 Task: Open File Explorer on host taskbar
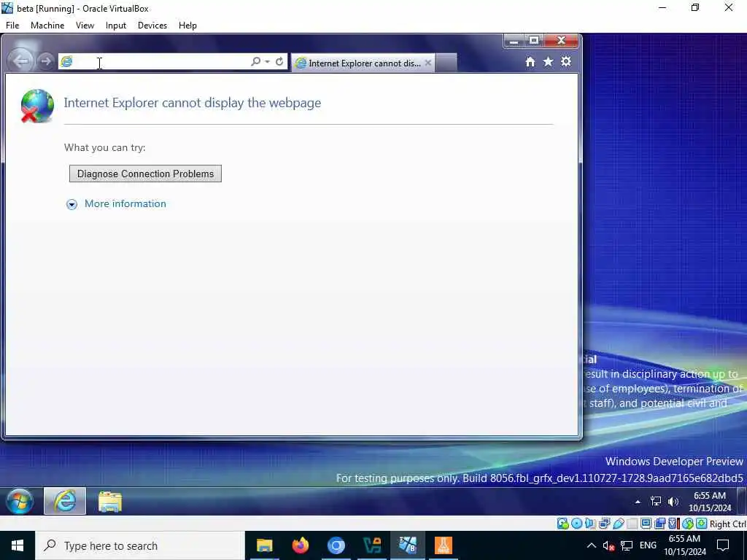tap(264, 545)
